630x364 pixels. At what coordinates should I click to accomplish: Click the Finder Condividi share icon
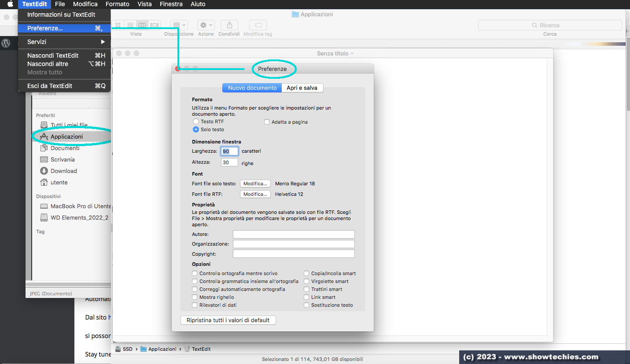[x=229, y=25]
